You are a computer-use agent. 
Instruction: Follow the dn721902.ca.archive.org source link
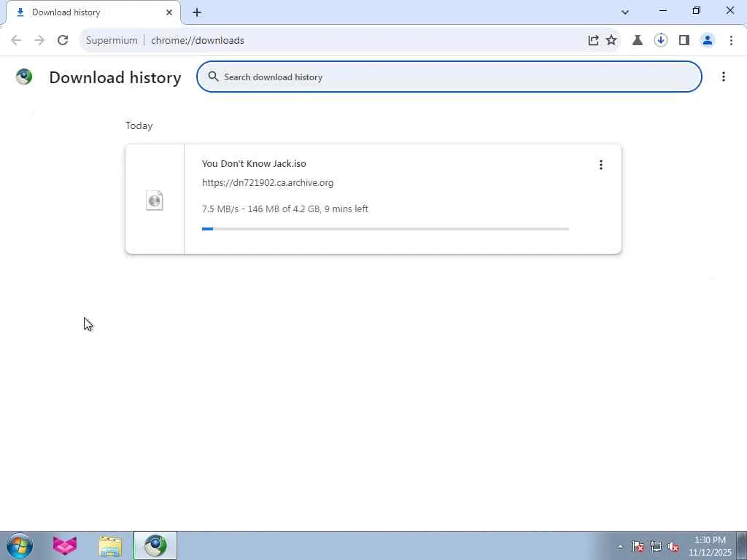268,183
